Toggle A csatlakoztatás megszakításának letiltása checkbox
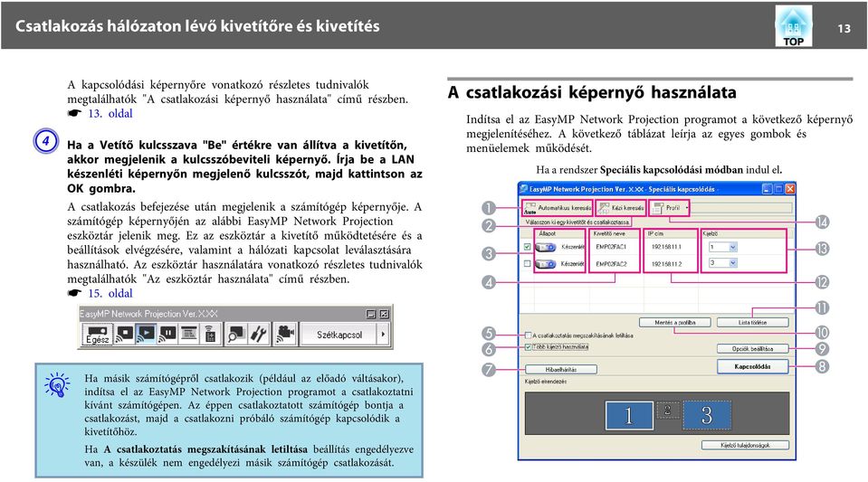868x482 pixels. click(x=528, y=336)
